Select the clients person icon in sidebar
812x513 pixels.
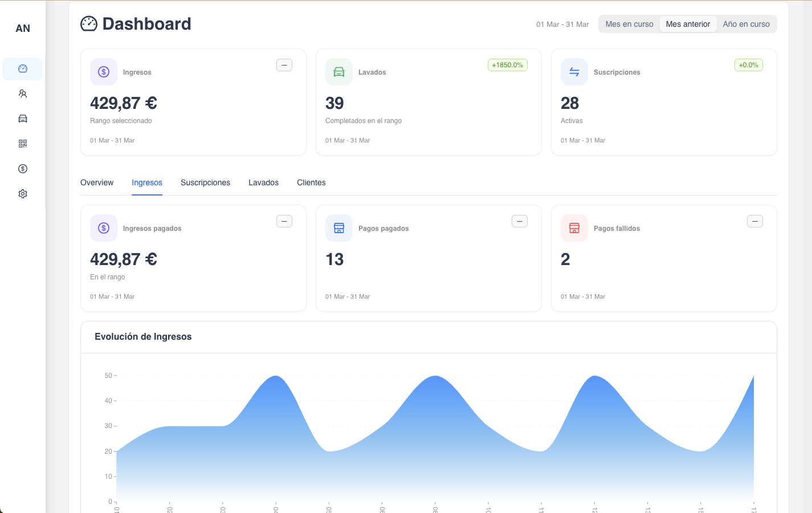[23, 93]
